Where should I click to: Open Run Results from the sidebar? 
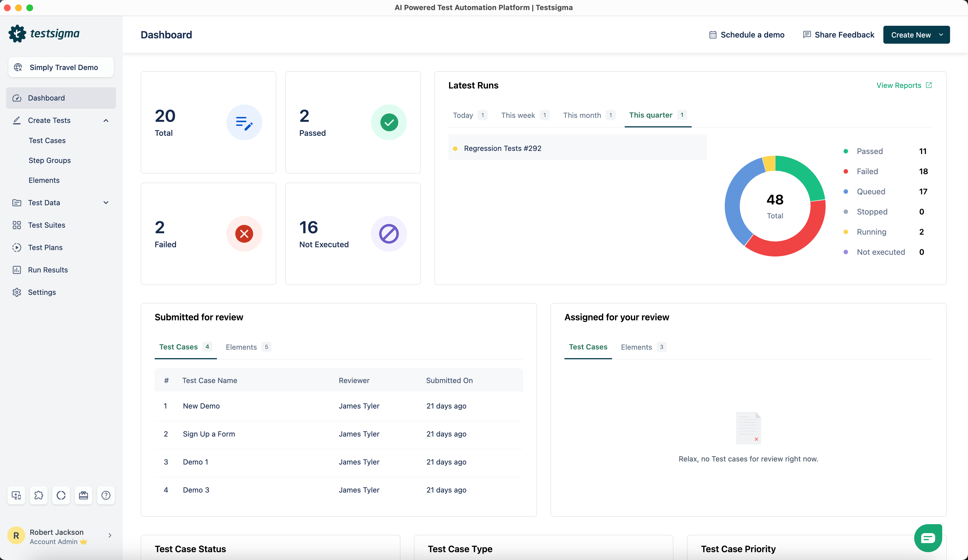click(48, 270)
